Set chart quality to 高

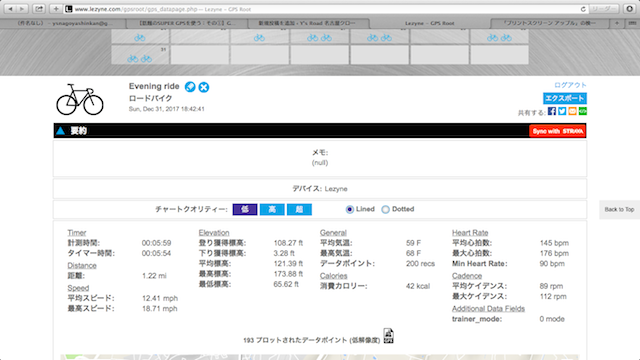point(272,209)
